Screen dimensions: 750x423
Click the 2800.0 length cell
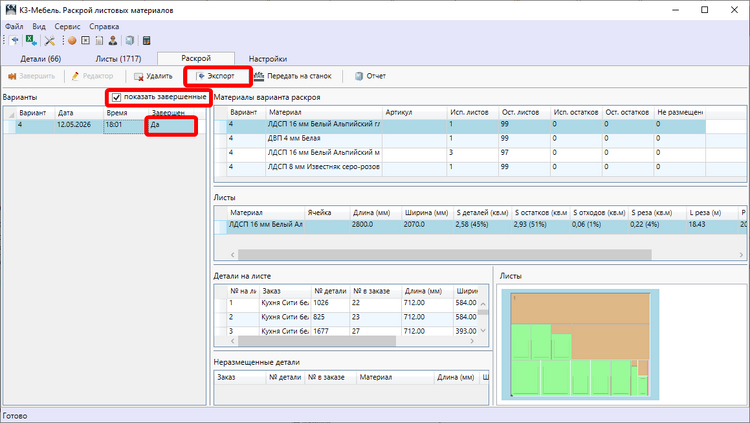point(375,225)
